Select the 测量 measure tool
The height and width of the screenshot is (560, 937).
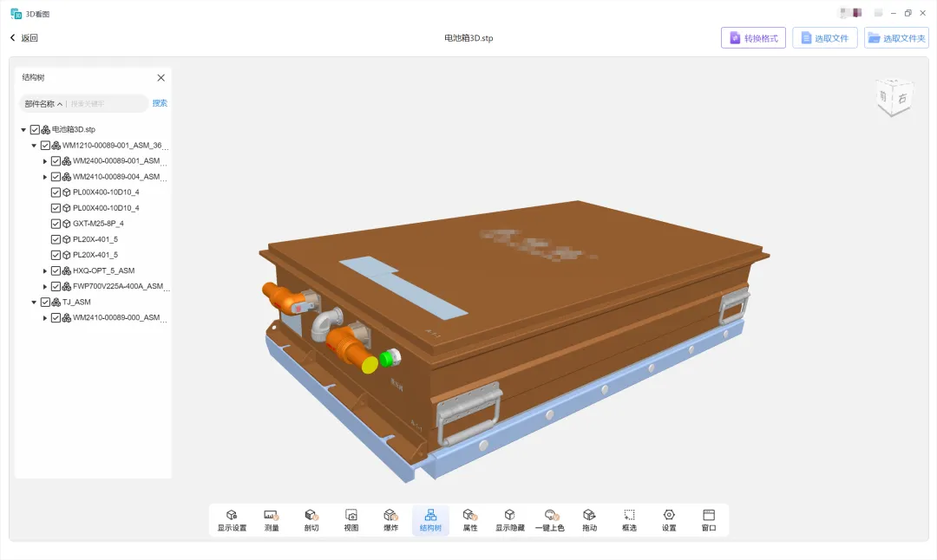click(272, 520)
